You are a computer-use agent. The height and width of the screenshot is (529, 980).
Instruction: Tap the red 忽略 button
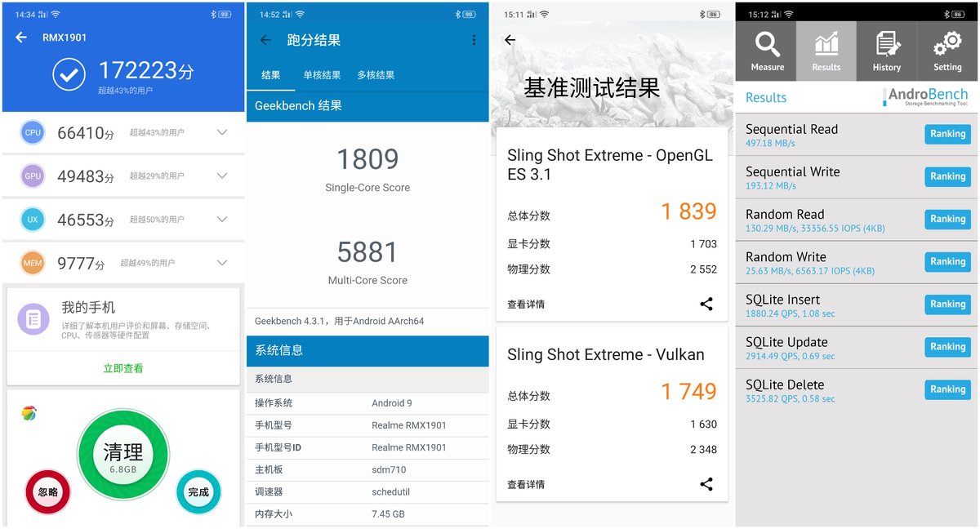48,492
